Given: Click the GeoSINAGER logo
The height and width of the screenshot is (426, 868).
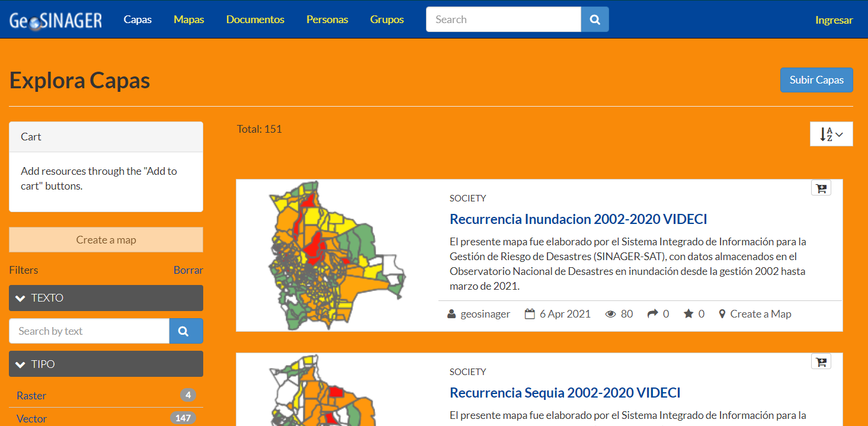Looking at the screenshot, I should coord(56,20).
